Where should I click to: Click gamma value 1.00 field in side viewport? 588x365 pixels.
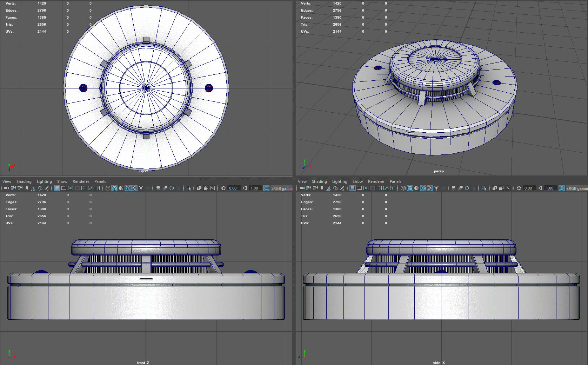click(550, 188)
